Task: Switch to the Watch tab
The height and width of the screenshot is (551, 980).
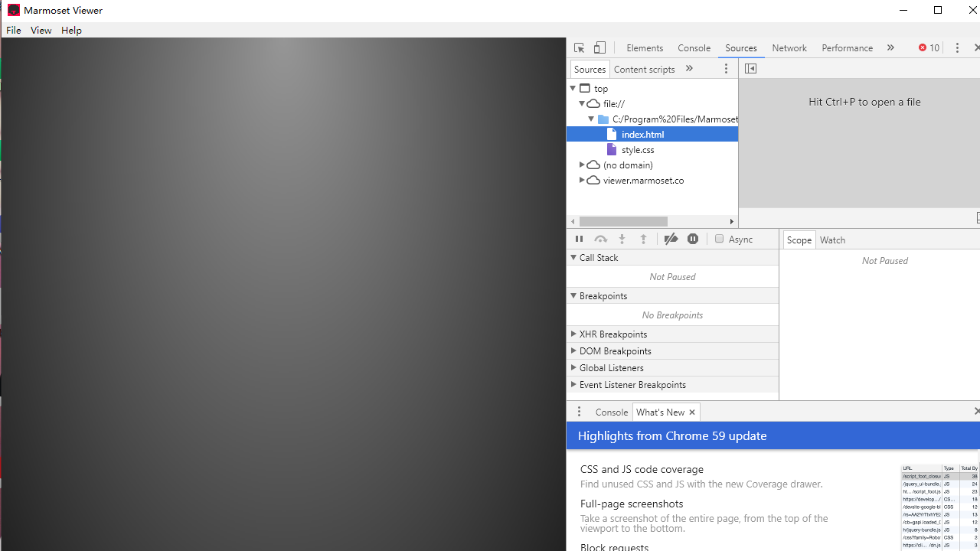Action: [832, 240]
